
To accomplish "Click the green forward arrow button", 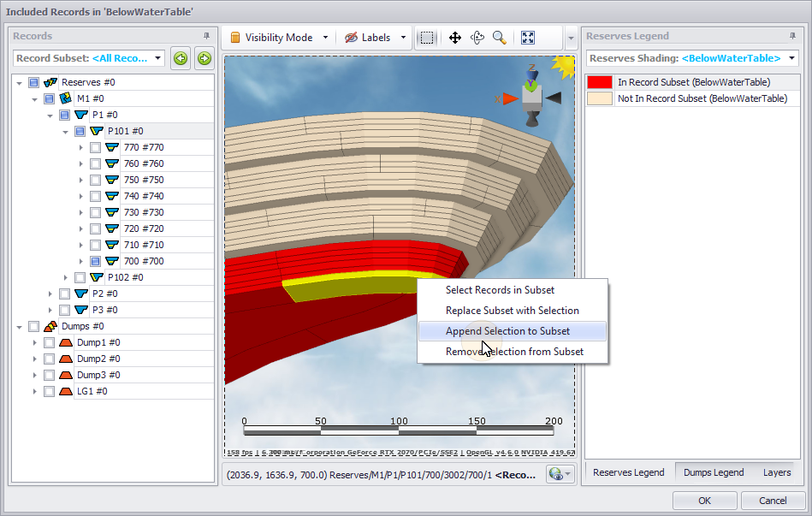I will click(204, 58).
